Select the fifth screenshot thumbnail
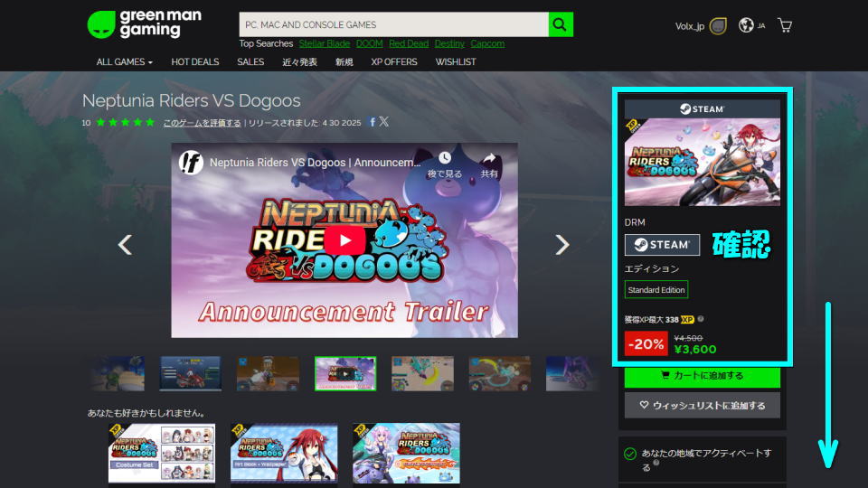The height and width of the screenshot is (488, 868). 422,373
